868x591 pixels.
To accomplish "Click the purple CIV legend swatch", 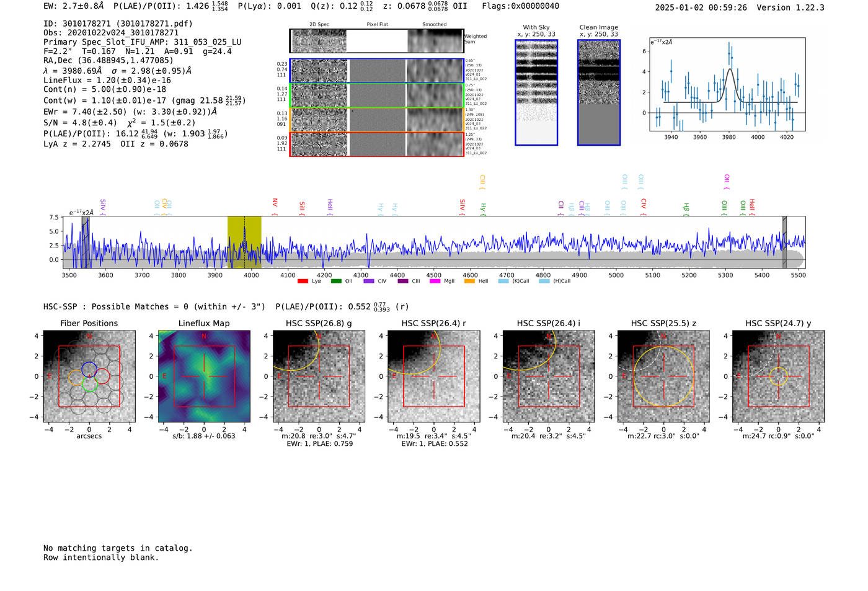I will point(369,281).
